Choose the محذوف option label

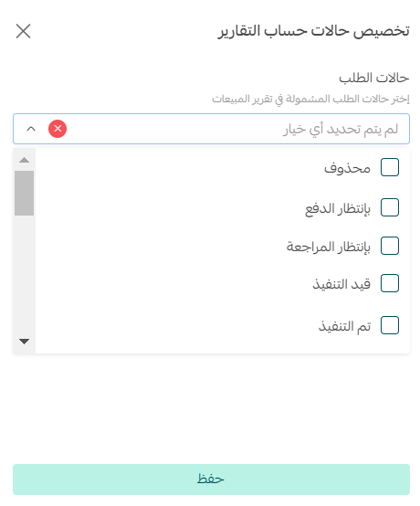[347, 168]
